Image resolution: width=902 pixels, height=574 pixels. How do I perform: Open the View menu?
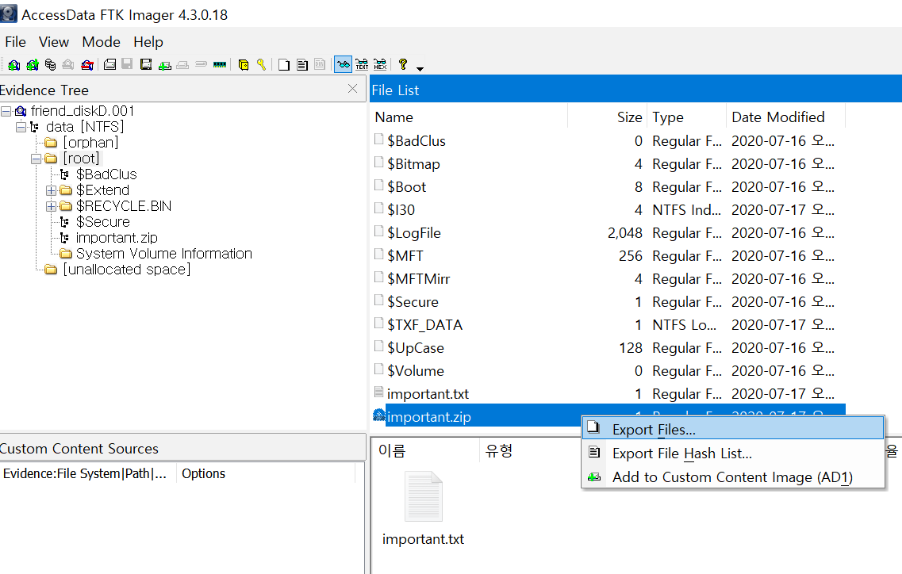[53, 42]
